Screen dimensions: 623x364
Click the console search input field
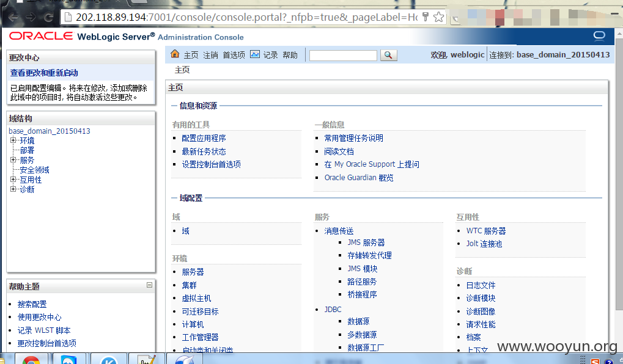pos(343,55)
